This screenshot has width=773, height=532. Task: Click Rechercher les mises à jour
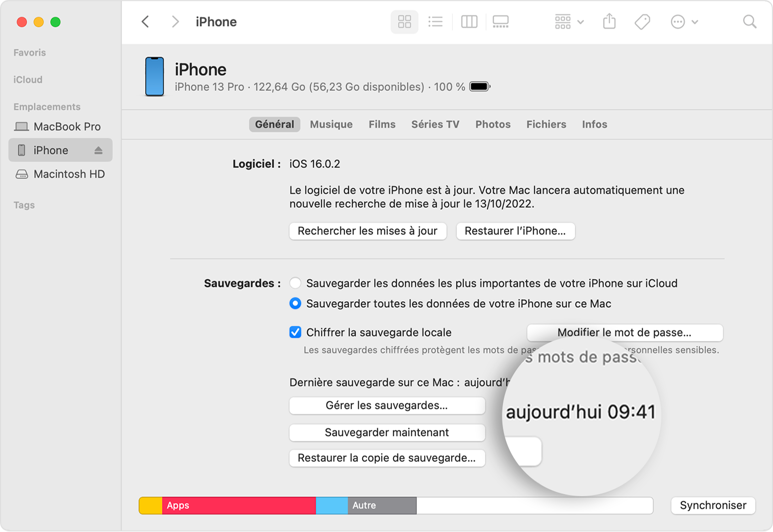point(368,231)
